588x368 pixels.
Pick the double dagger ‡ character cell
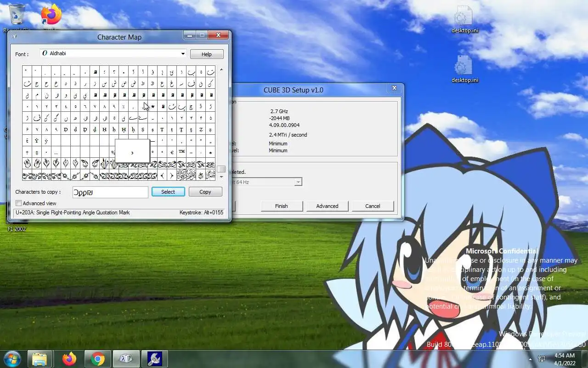click(x=37, y=152)
